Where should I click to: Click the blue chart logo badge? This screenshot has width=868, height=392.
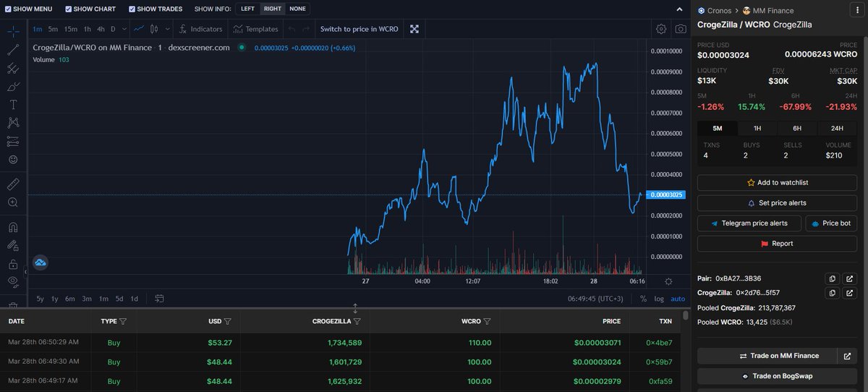click(40, 263)
